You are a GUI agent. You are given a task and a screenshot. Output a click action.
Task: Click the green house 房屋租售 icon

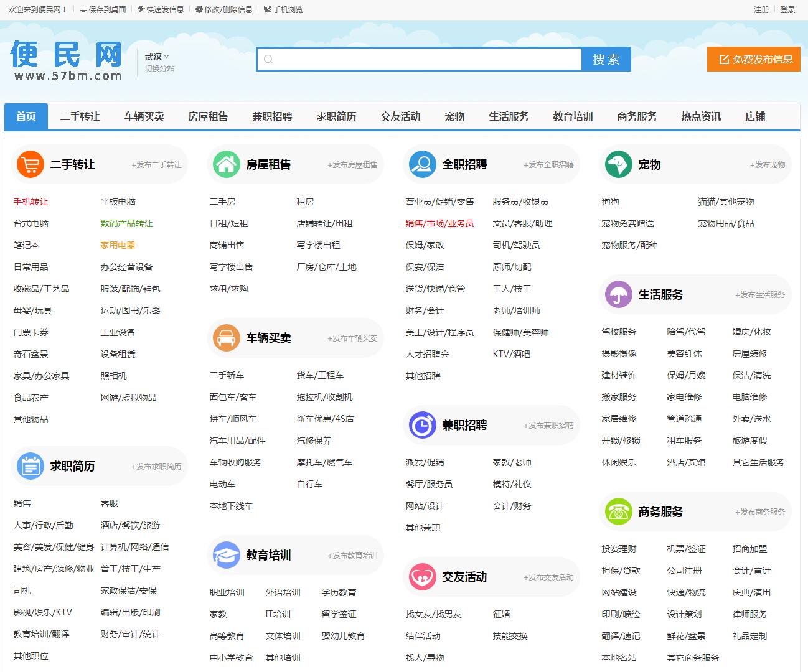[x=226, y=165]
